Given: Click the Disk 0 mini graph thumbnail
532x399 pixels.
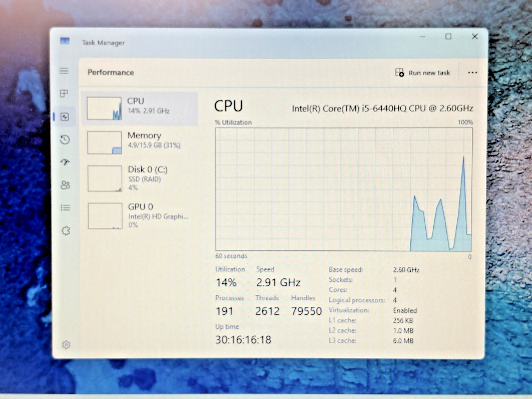Looking at the screenshot, I should pyautogui.click(x=105, y=179).
